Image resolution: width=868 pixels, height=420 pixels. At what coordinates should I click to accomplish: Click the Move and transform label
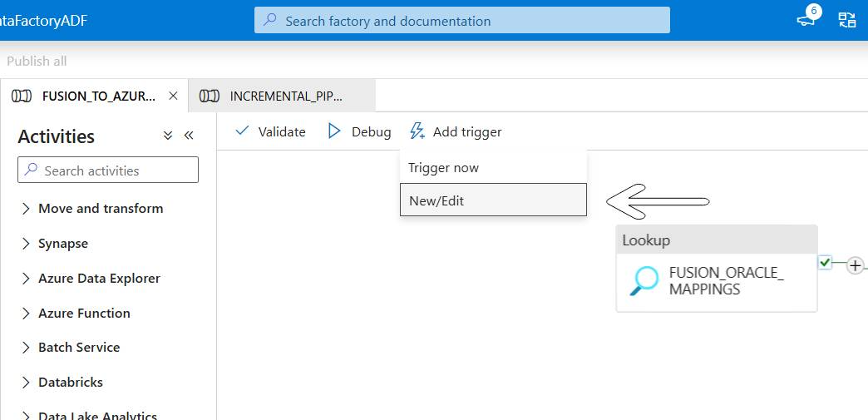click(x=101, y=209)
